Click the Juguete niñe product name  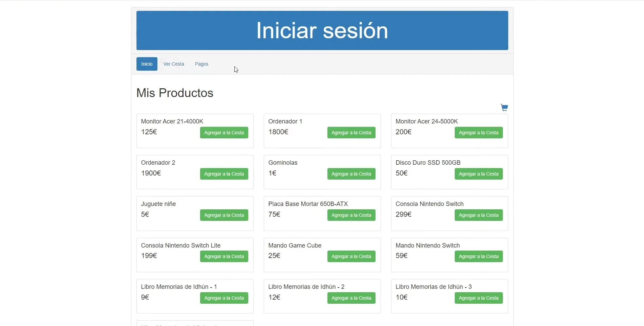(x=158, y=204)
